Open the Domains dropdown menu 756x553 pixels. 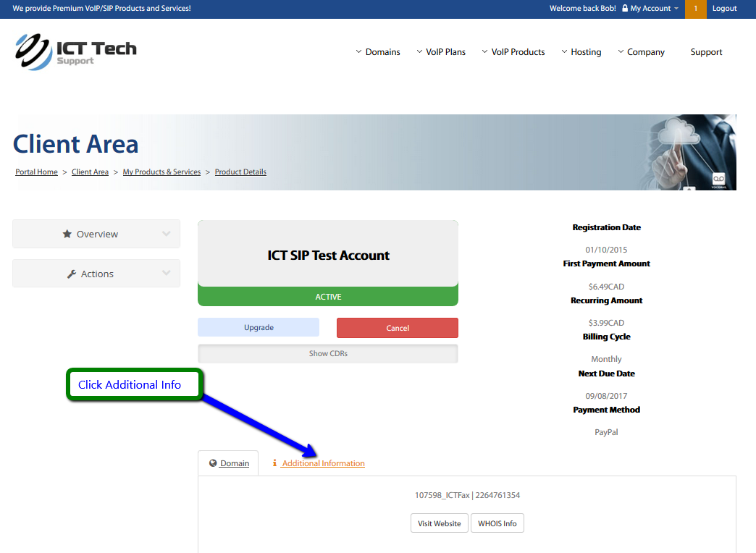pos(378,52)
